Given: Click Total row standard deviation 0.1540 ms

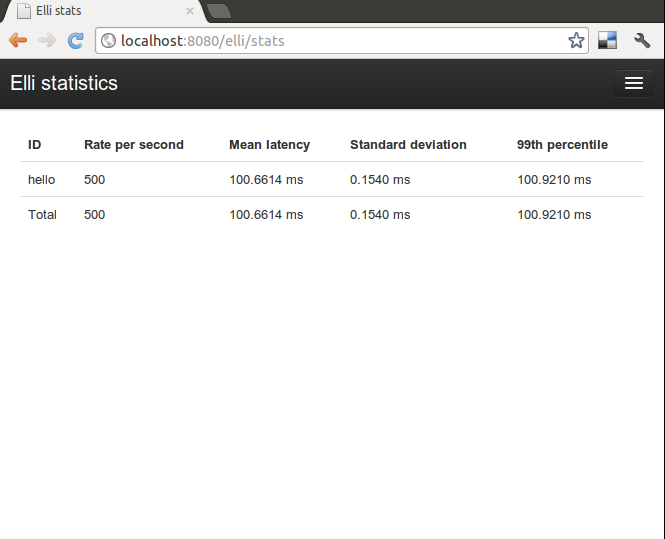Looking at the screenshot, I should (380, 215).
